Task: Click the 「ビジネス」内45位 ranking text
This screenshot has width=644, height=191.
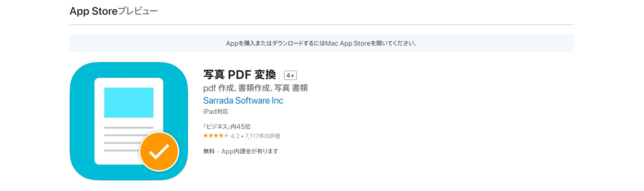Action: 227,127
